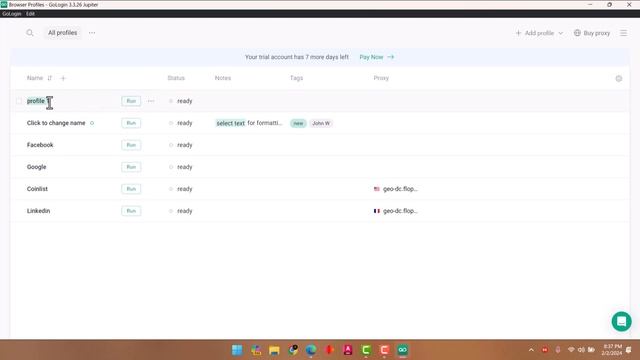This screenshot has width=640, height=360.
Task: Run the Google profile
Action: click(x=131, y=167)
